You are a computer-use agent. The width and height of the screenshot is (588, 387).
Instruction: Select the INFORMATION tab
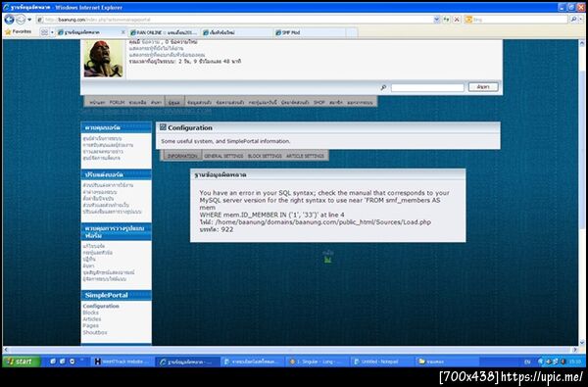tap(182, 156)
